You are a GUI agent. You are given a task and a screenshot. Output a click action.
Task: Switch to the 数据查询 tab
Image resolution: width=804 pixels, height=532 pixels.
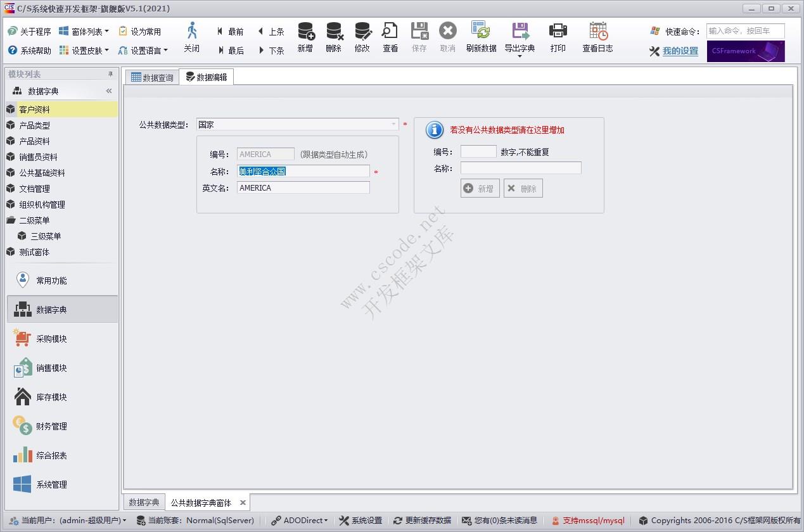[152, 77]
